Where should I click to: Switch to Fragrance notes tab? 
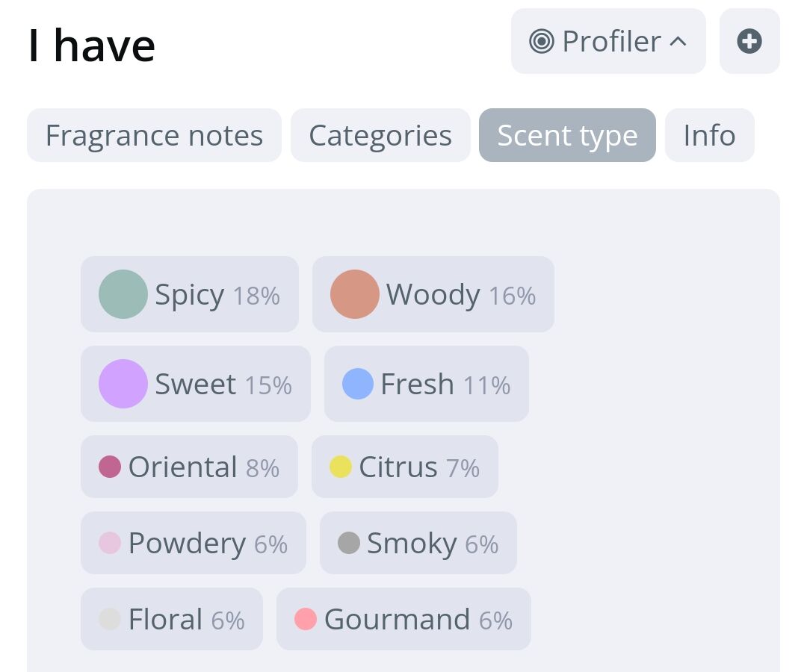click(154, 135)
